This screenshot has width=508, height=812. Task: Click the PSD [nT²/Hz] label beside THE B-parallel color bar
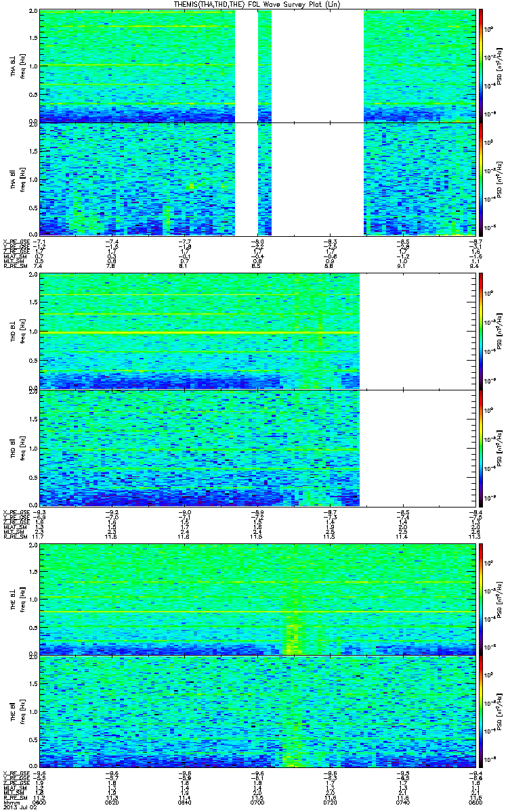(499, 711)
